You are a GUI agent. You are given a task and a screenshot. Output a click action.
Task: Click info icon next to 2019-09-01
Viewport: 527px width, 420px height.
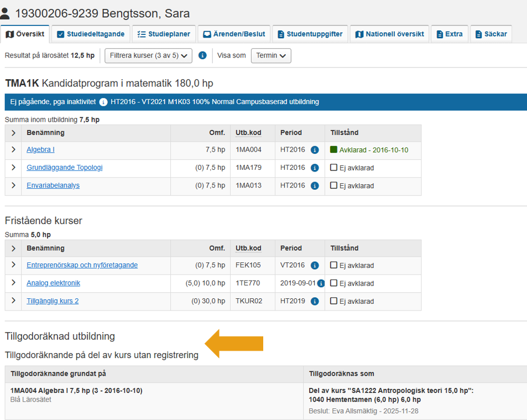click(321, 283)
